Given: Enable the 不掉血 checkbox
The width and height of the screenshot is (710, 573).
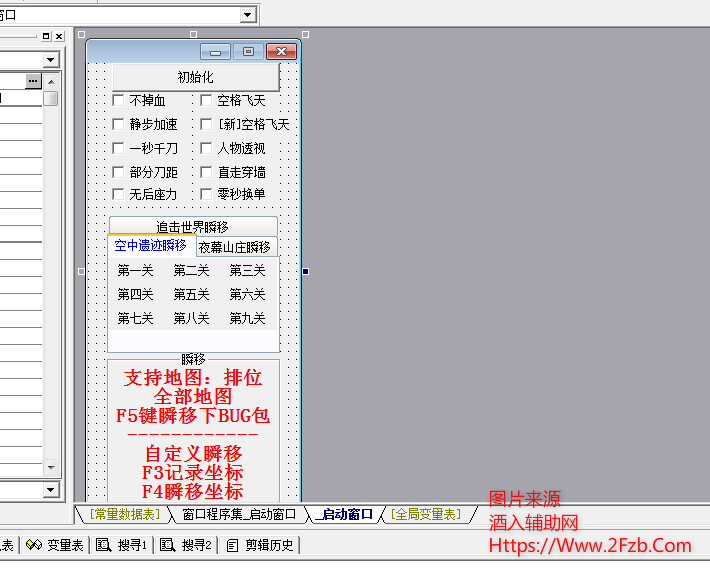Looking at the screenshot, I should click(119, 100).
